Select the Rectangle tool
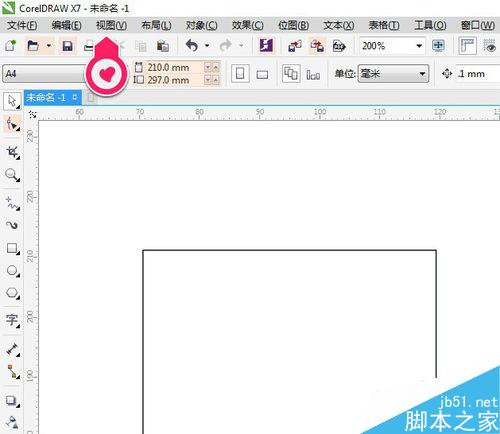The height and width of the screenshot is (434, 500). point(12,248)
